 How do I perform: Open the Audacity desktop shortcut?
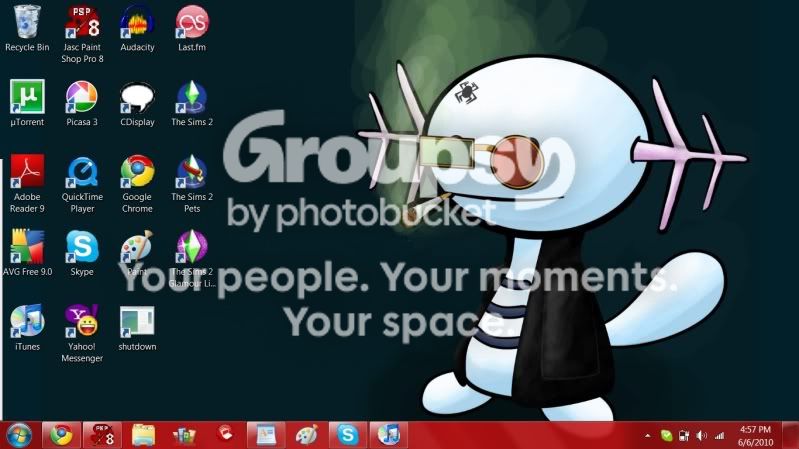pos(137,29)
